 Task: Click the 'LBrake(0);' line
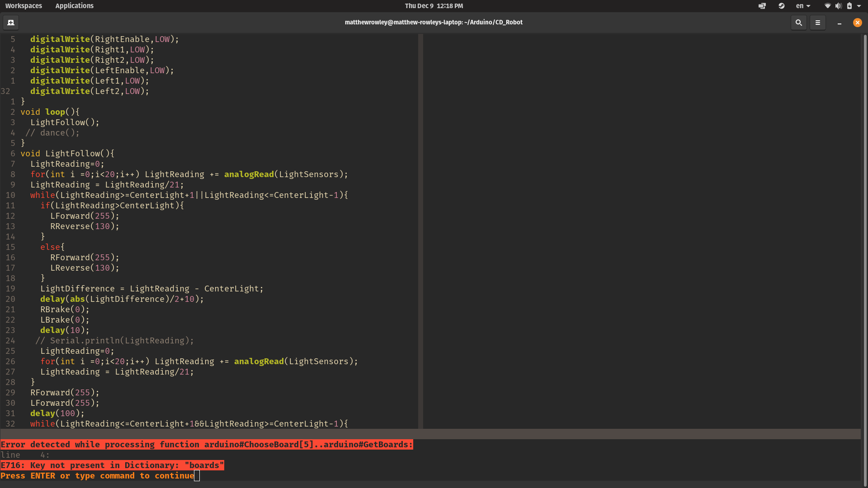point(65,320)
